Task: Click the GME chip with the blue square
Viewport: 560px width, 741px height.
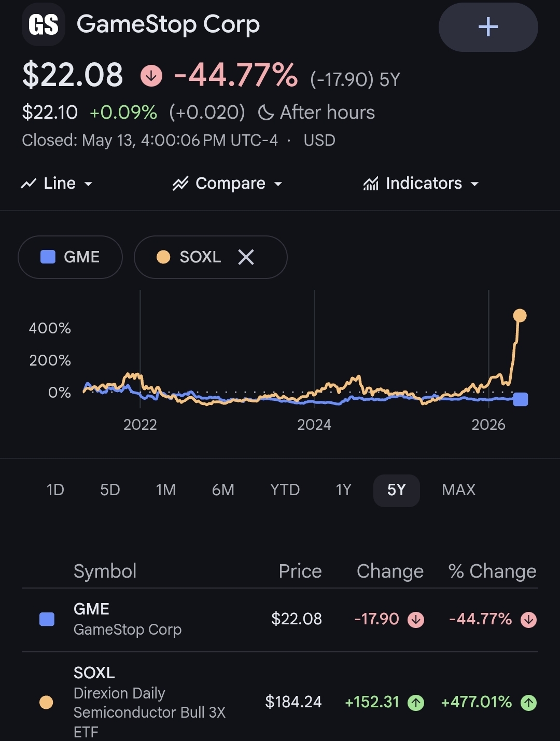Action: click(x=70, y=257)
